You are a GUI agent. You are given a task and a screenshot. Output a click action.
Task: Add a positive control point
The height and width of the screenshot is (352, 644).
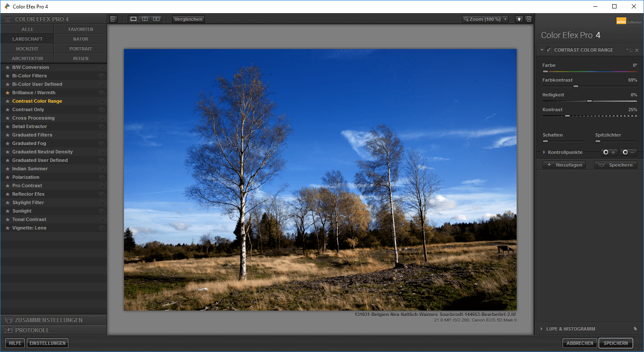(610, 152)
